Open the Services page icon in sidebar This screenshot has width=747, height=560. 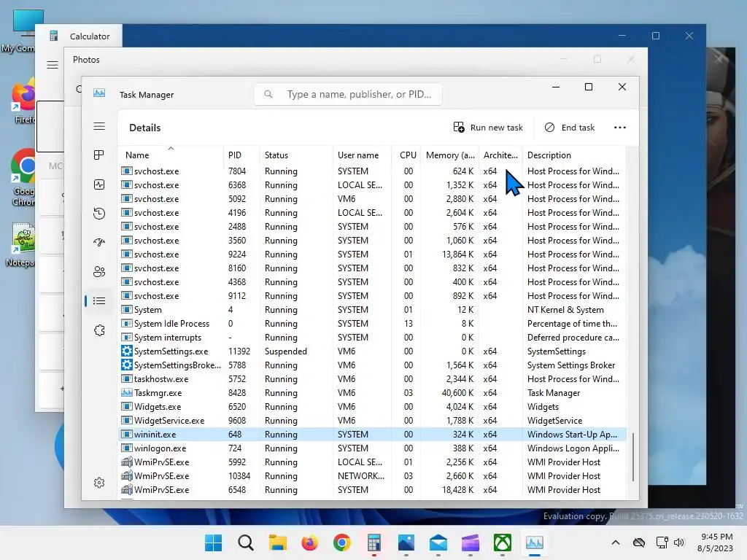click(99, 330)
